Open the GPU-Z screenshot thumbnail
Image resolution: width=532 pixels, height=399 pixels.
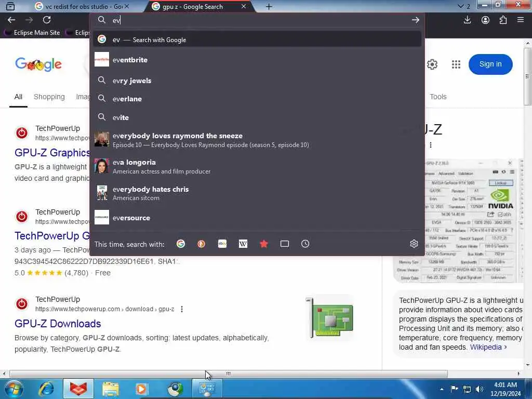458,220
